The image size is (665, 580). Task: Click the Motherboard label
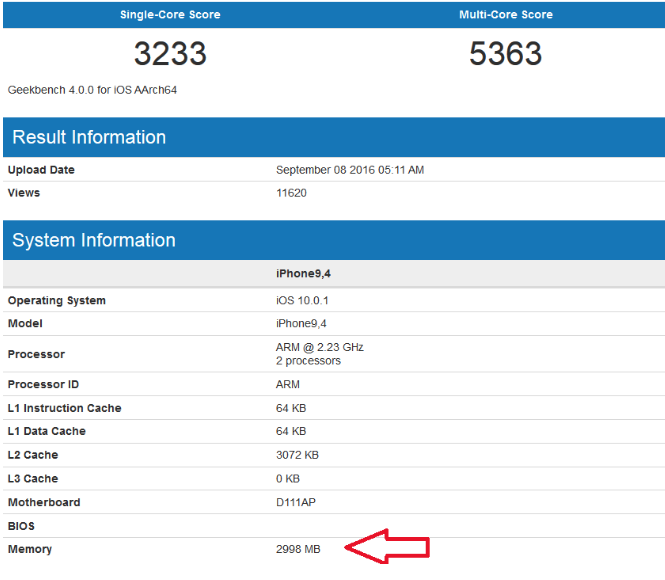click(44, 502)
